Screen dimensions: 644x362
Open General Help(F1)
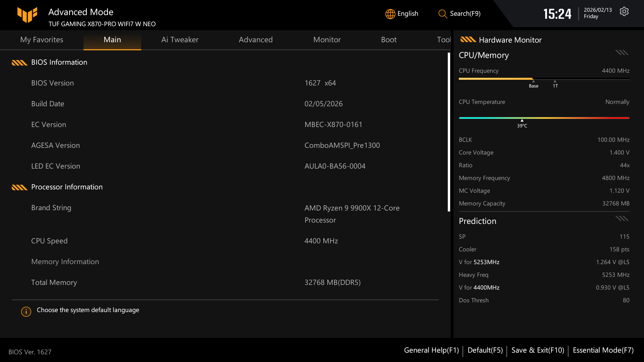431,350
